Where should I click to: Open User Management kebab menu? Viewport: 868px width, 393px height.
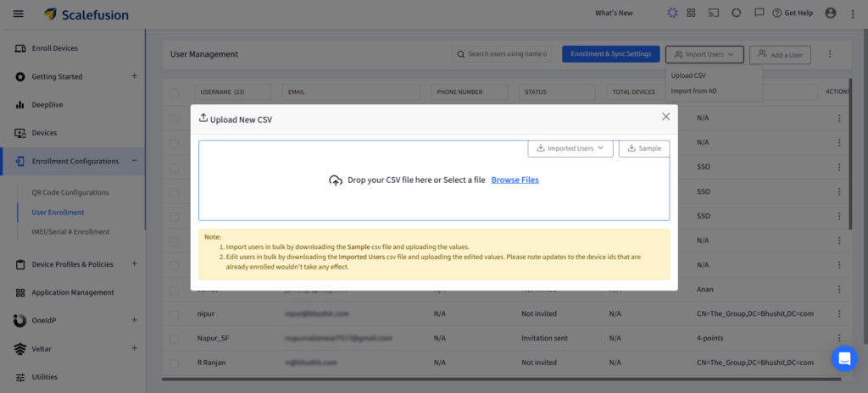[x=829, y=53]
